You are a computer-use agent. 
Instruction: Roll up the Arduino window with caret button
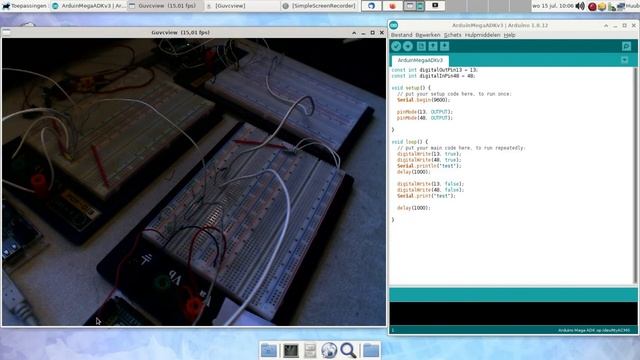coord(606,25)
